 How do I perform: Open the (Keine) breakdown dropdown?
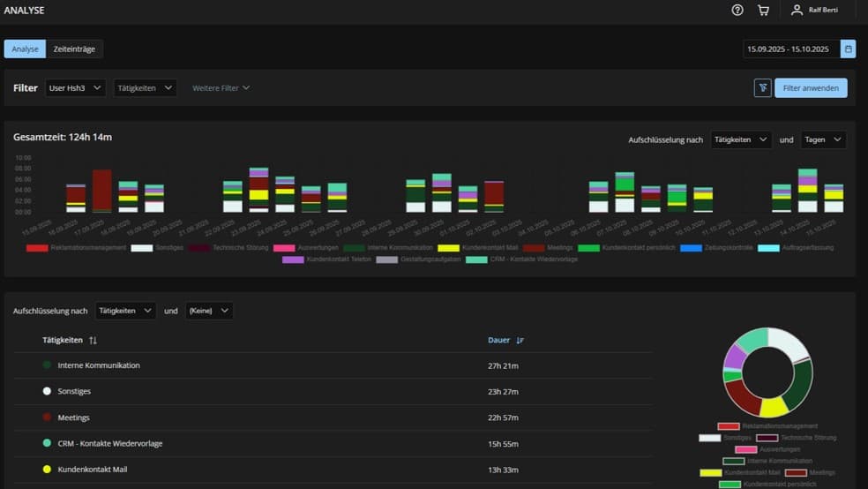[209, 311]
